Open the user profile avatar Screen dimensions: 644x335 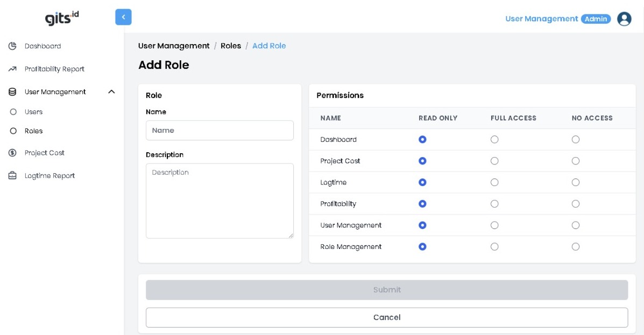(x=624, y=19)
